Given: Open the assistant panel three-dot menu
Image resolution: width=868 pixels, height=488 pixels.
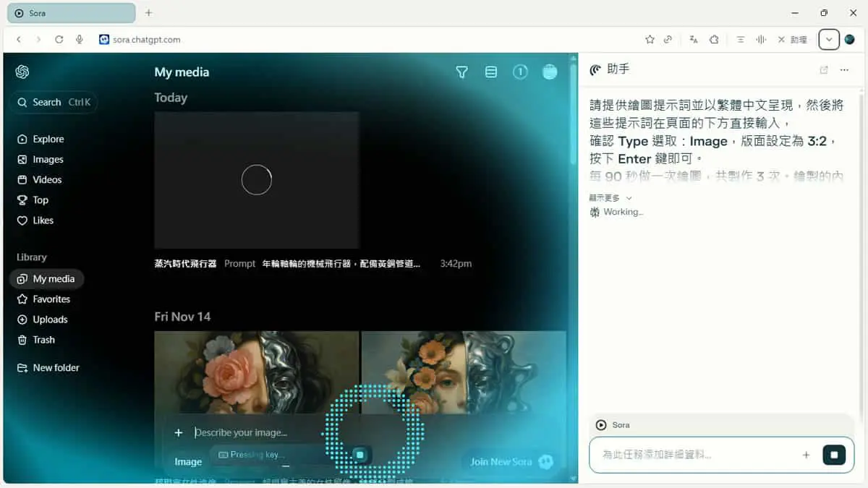Looking at the screenshot, I should [844, 70].
